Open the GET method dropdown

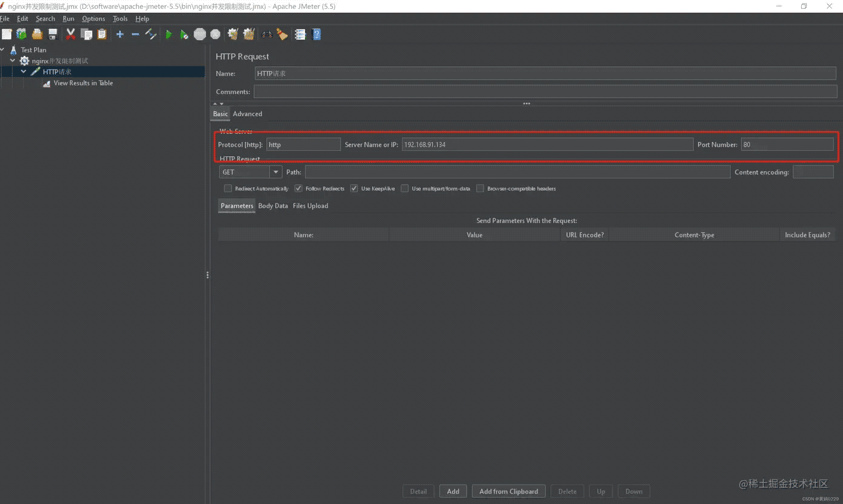(x=275, y=172)
